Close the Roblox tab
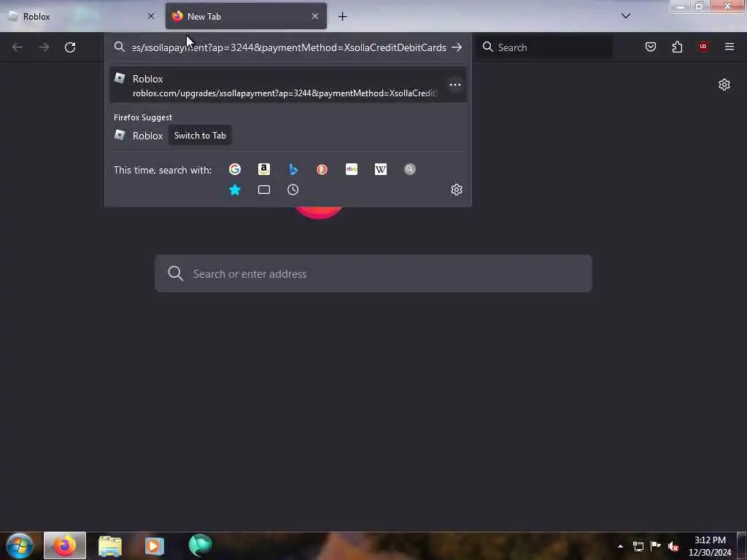 [151, 16]
